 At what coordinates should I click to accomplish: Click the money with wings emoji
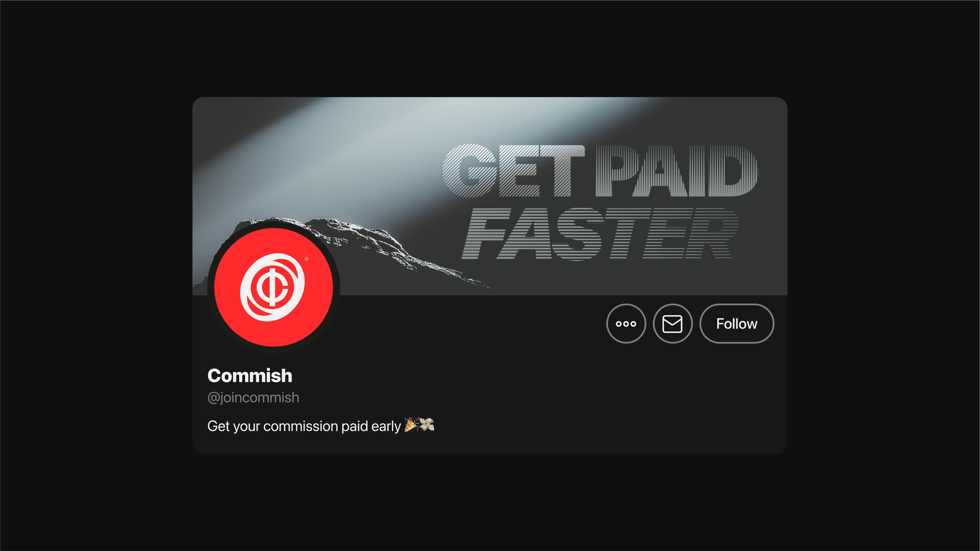tap(426, 425)
